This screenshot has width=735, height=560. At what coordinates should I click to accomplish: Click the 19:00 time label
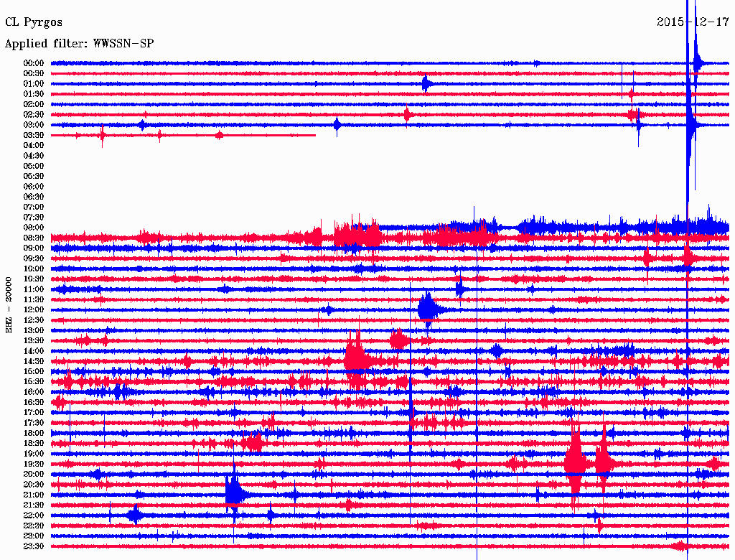(34, 454)
